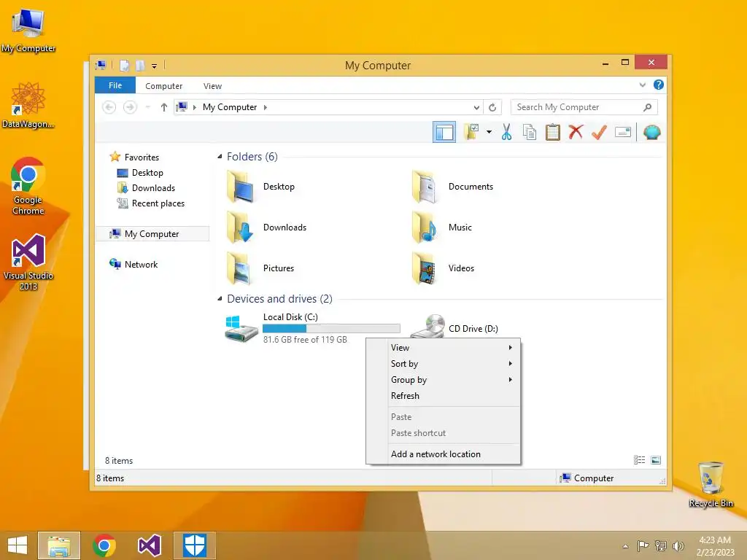This screenshot has width=747, height=560.
Task: Open the dropdown arrow beside folder options
Action: [489, 132]
